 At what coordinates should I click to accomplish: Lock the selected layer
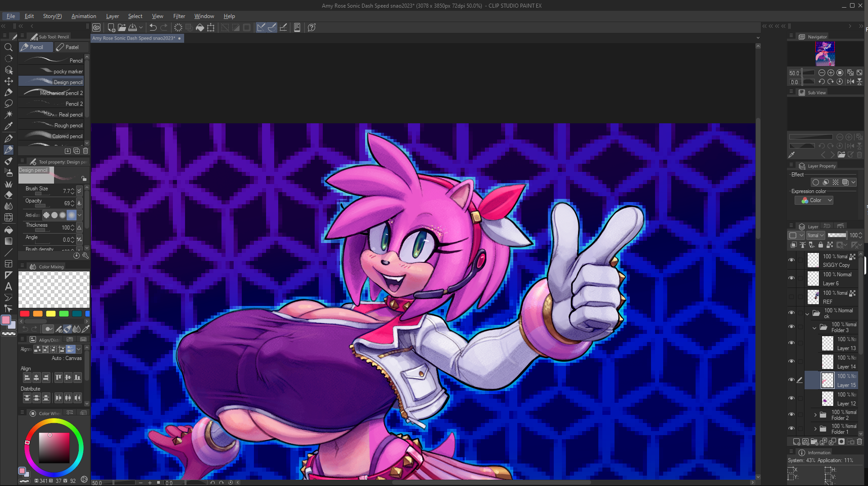coord(821,245)
